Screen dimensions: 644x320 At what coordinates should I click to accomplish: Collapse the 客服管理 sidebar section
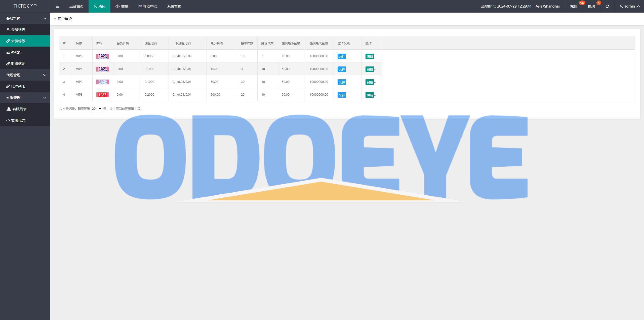click(x=25, y=98)
